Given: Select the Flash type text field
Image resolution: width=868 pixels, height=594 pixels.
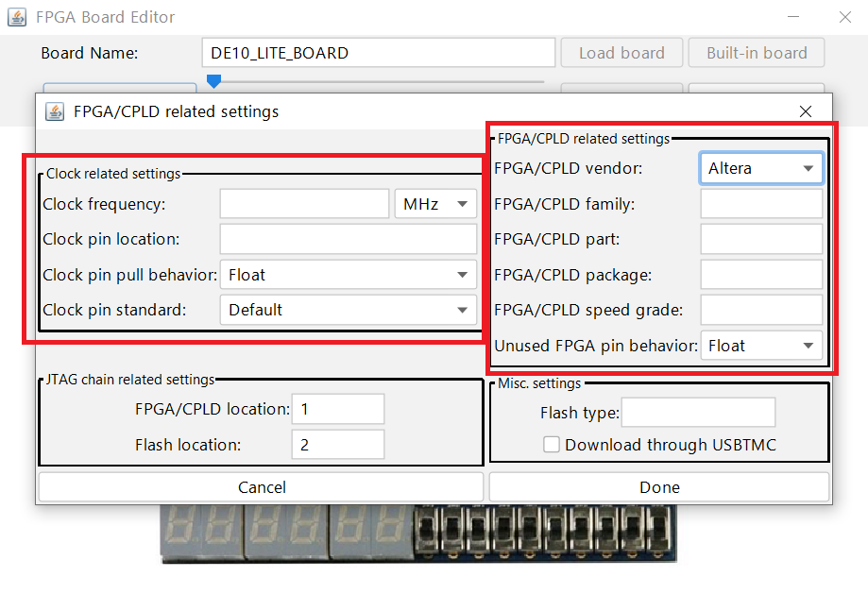Looking at the screenshot, I should [x=698, y=413].
